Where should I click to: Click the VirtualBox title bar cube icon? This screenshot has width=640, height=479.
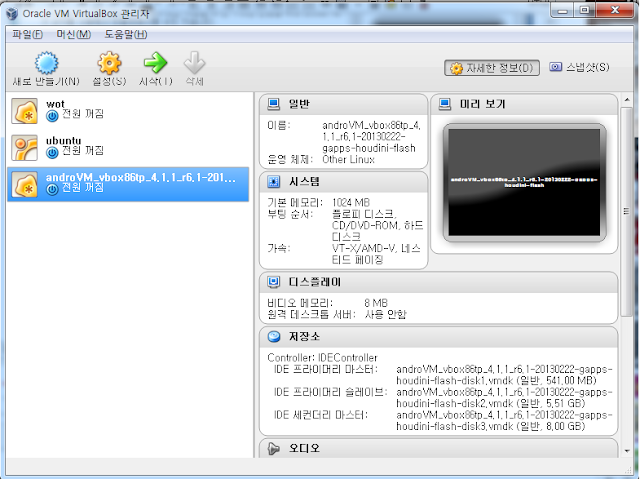tap(12, 13)
